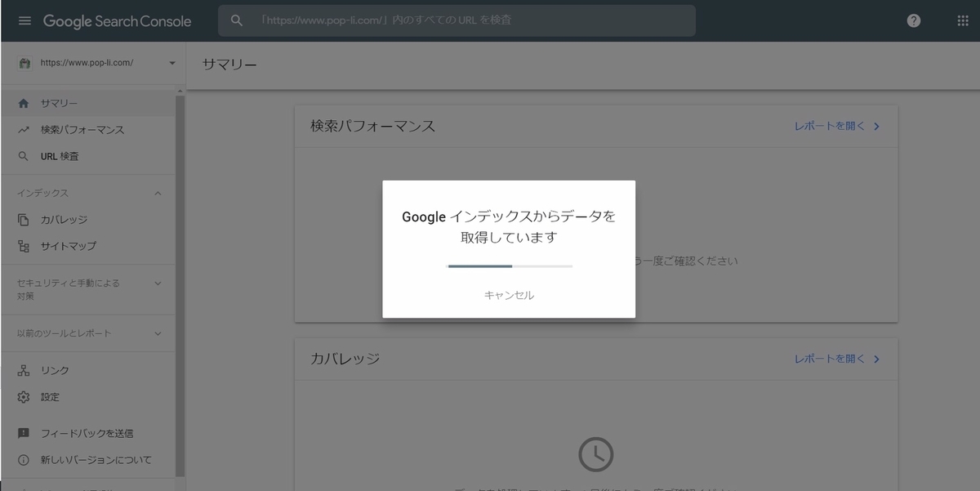980x491 pixels.
Task: Collapse the インデックス section
Action: coord(158,194)
